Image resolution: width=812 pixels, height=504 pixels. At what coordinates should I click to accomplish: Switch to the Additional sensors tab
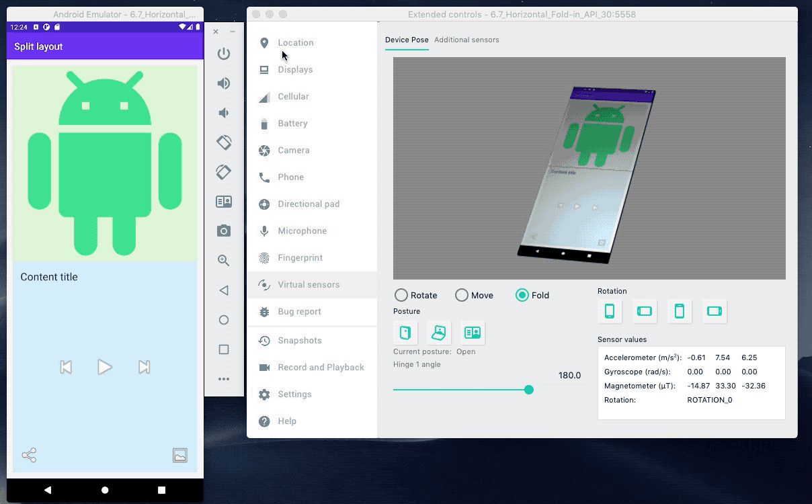click(x=466, y=40)
